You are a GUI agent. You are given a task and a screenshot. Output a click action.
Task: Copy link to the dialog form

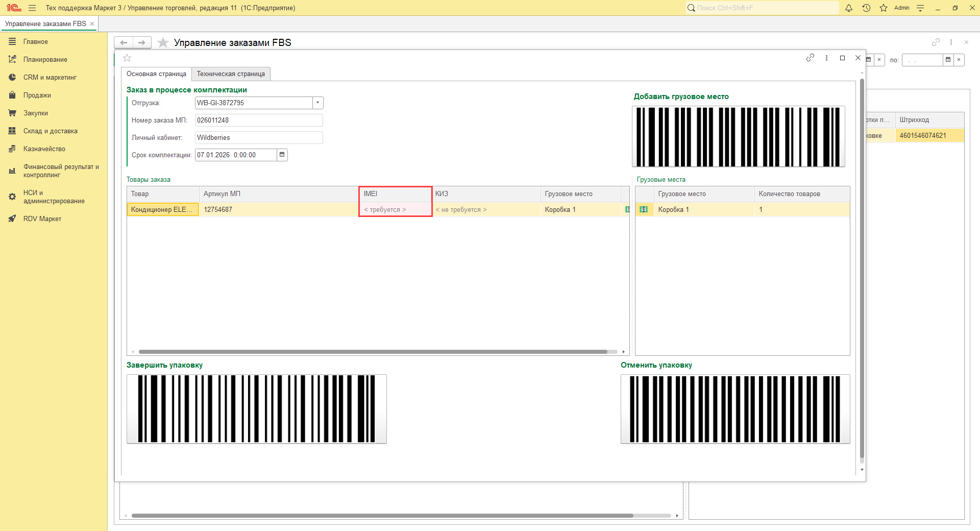810,58
